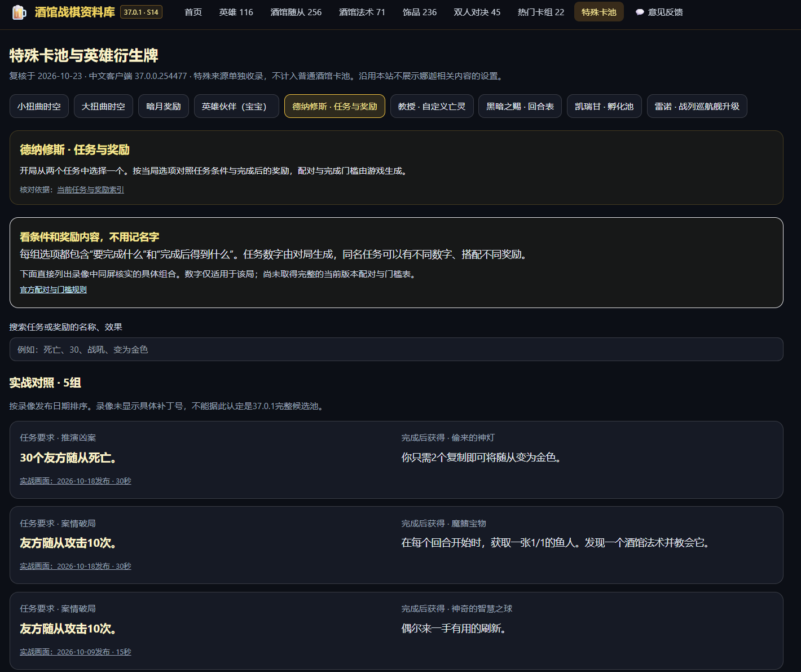Open the 当前任务与奖励索引 link
801x672 pixels.
90,190
